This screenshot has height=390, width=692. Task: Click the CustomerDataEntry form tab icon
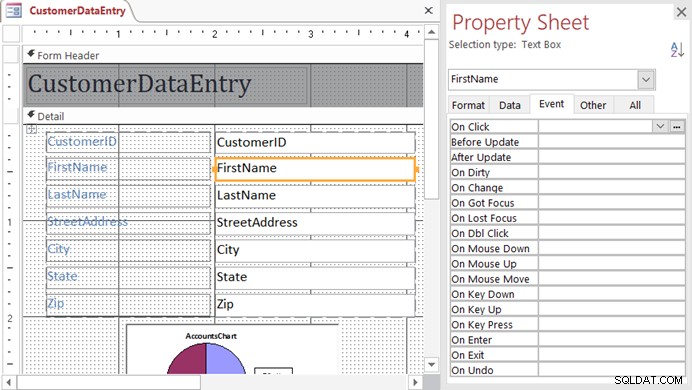[x=13, y=10]
